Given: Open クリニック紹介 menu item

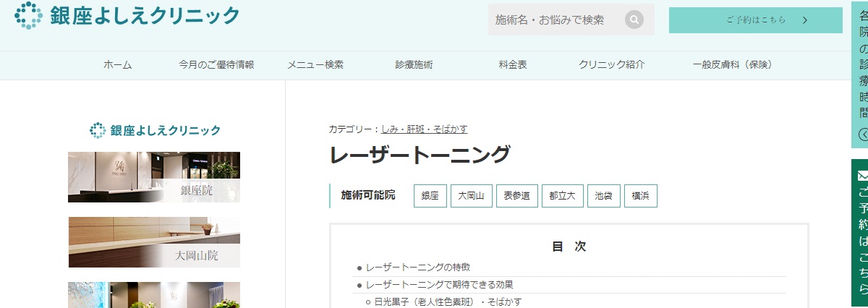Looking at the screenshot, I should coord(611,65).
